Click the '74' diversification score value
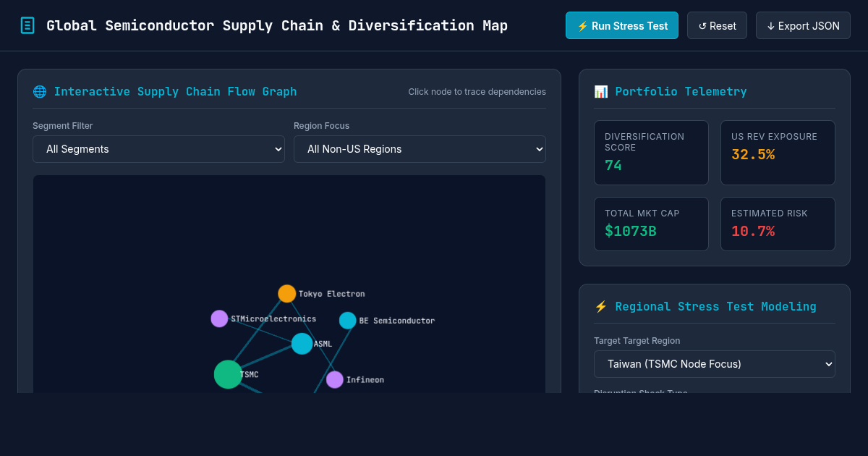This screenshot has height=456, width=868. tap(613, 166)
